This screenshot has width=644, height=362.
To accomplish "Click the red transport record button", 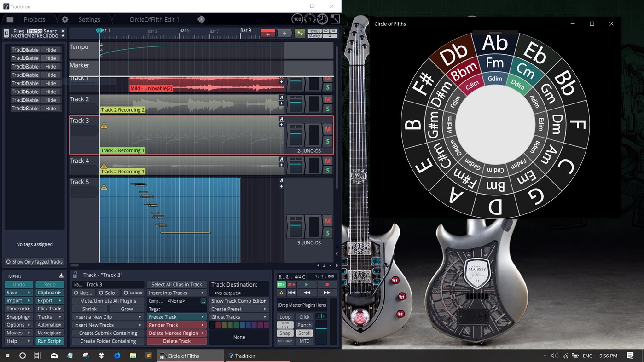I will point(327,285).
